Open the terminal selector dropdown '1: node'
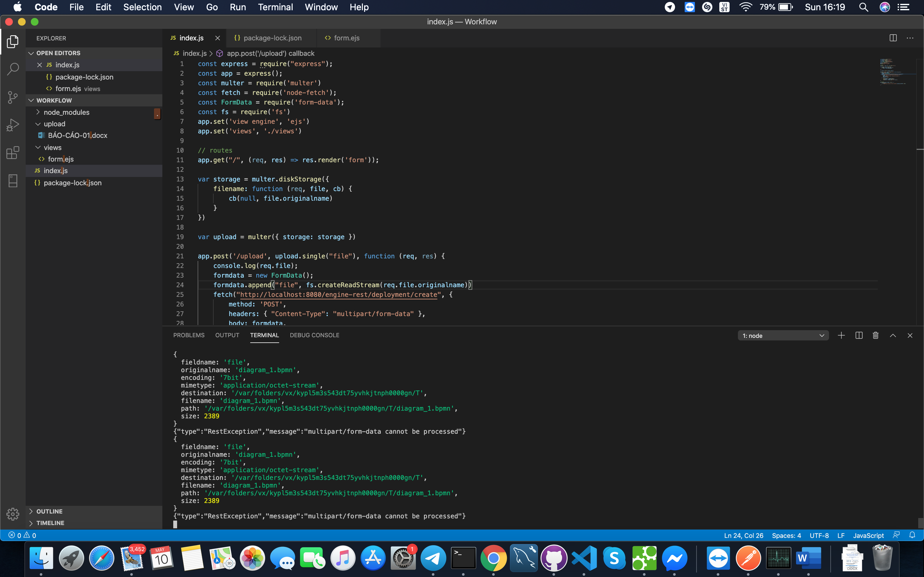This screenshot has width=924, height=577. tap(783, 335)
